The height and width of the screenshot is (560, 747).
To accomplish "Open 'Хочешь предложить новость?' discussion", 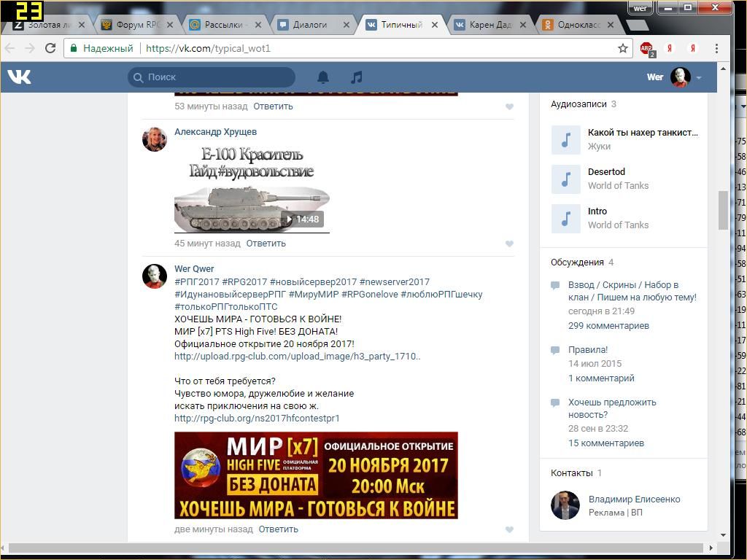I will tap(612, 408).
